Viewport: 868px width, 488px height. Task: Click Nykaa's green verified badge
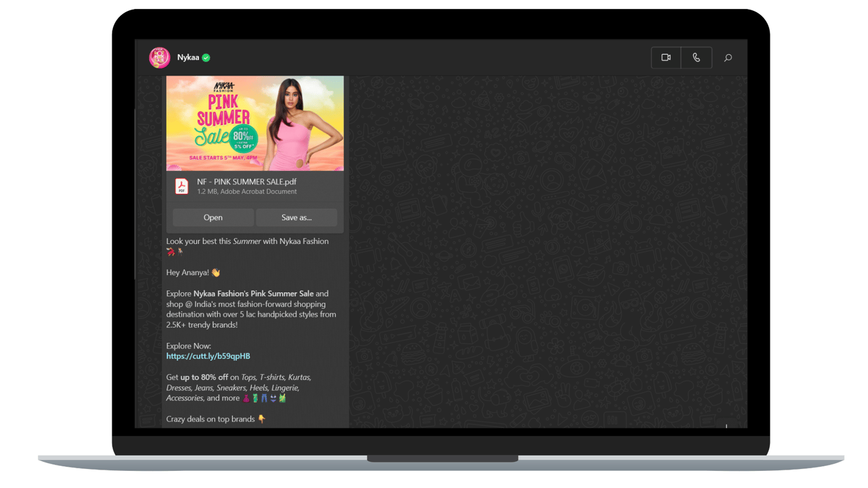click(205, 57)
